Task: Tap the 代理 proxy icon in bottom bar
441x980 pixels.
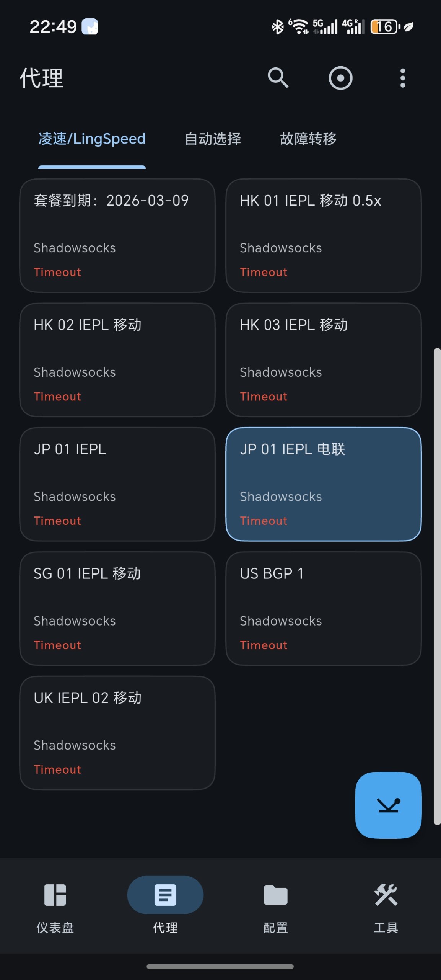Action: [x=165, y=895]
